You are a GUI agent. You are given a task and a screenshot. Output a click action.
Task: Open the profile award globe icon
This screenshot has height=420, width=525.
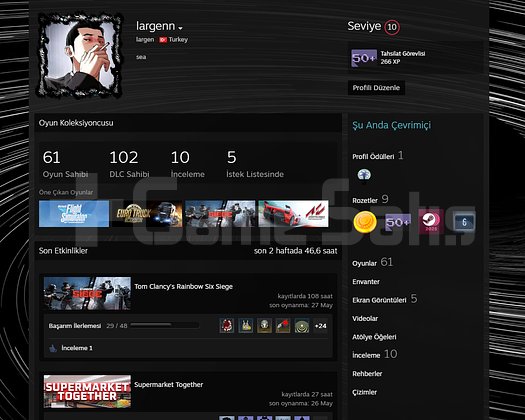click(x=364, y=175)
